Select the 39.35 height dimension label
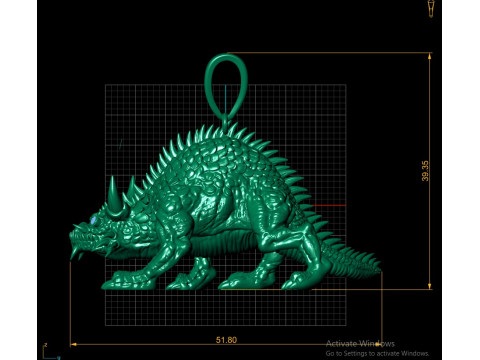The image size is (480, 360). tap(425, 171)
